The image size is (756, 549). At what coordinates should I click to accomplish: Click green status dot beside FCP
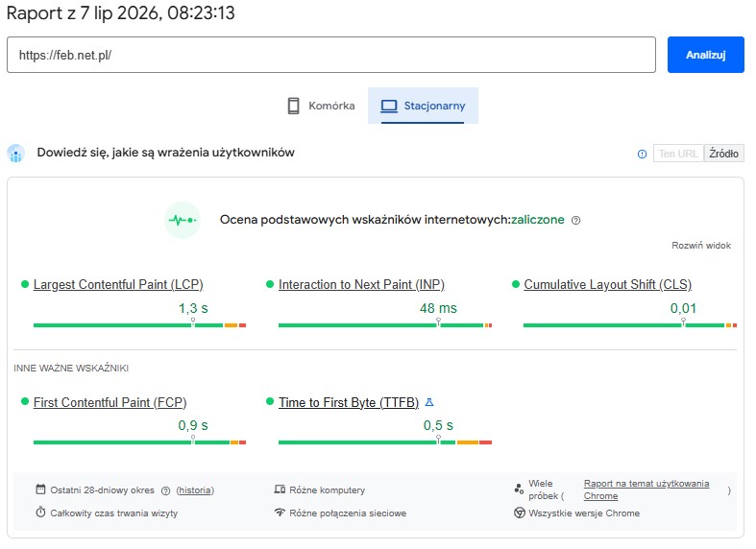[x=25, y=401]
